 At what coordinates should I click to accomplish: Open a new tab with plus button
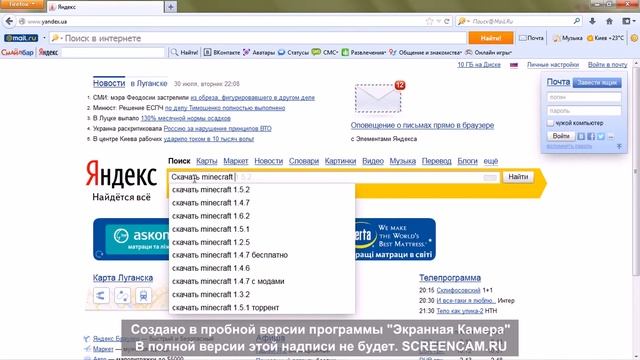point(171,7)
